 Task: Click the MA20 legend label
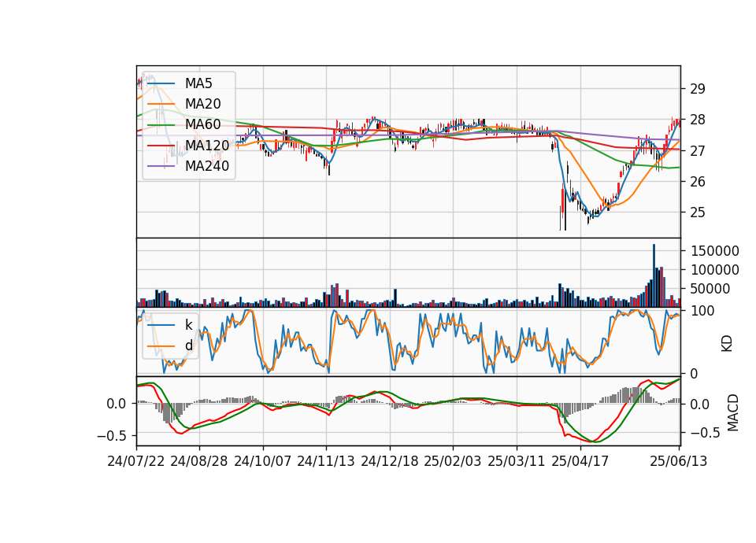(x=202, y=104)
